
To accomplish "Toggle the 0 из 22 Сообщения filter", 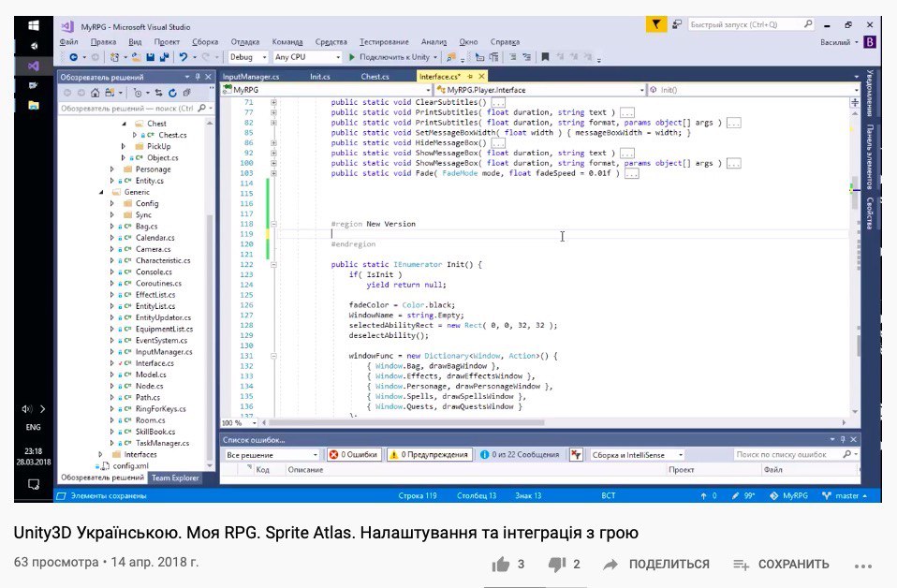I will pyautogui.click(x=520, y=455).
